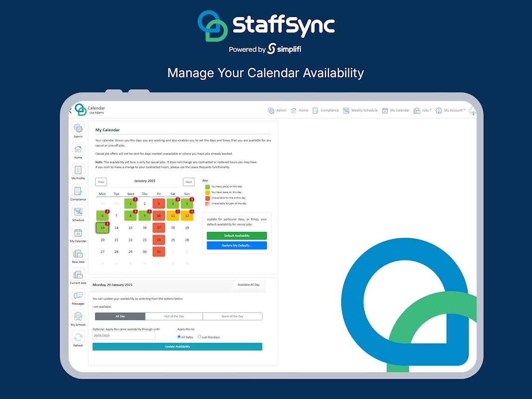
Task: Click the cloud download icon in top bar
Action: click(x=472, y=111)
